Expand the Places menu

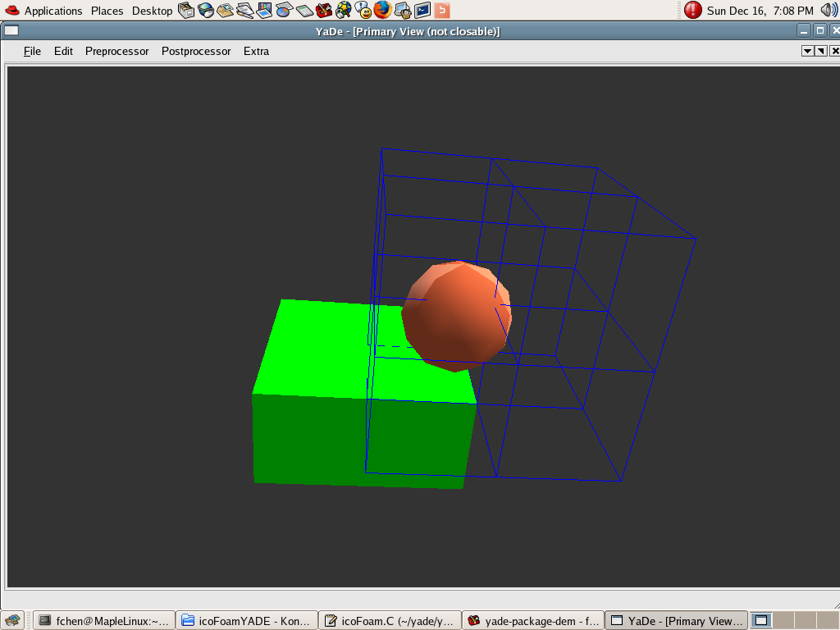[x=107, y=11]
